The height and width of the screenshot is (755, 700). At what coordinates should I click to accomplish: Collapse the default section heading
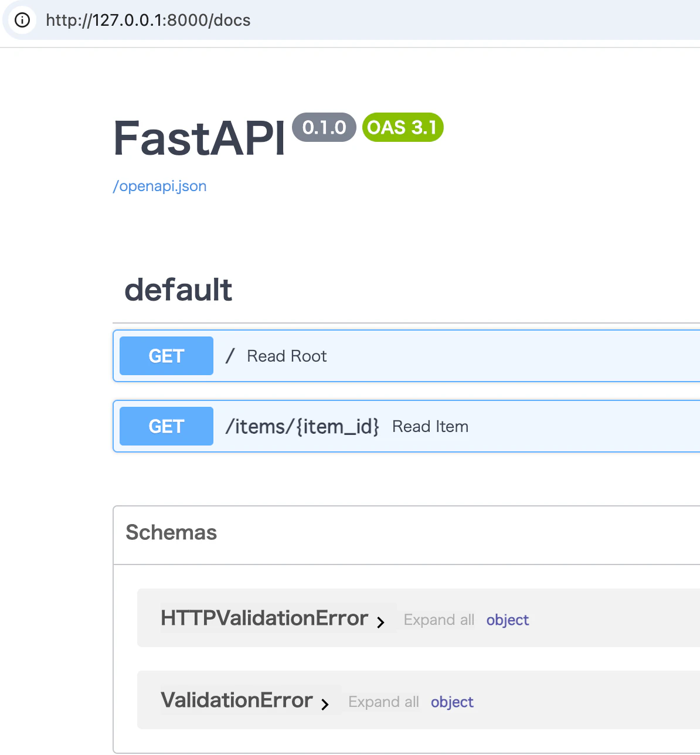179,290
